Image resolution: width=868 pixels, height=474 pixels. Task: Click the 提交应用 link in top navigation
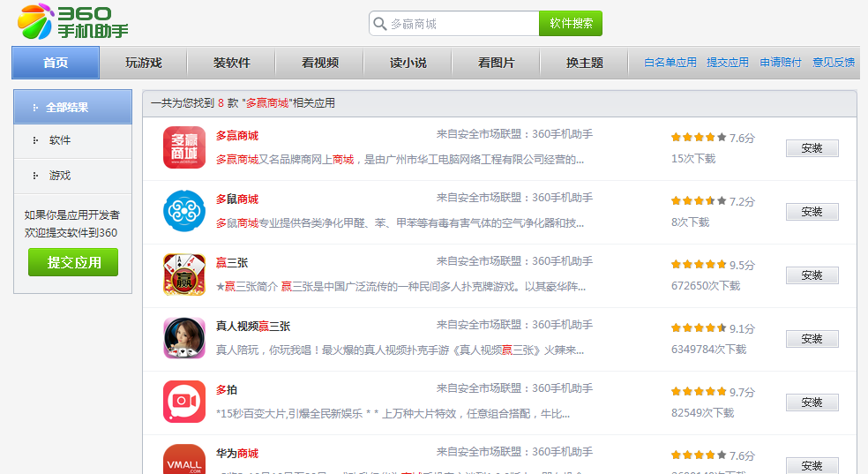[728, 63]
